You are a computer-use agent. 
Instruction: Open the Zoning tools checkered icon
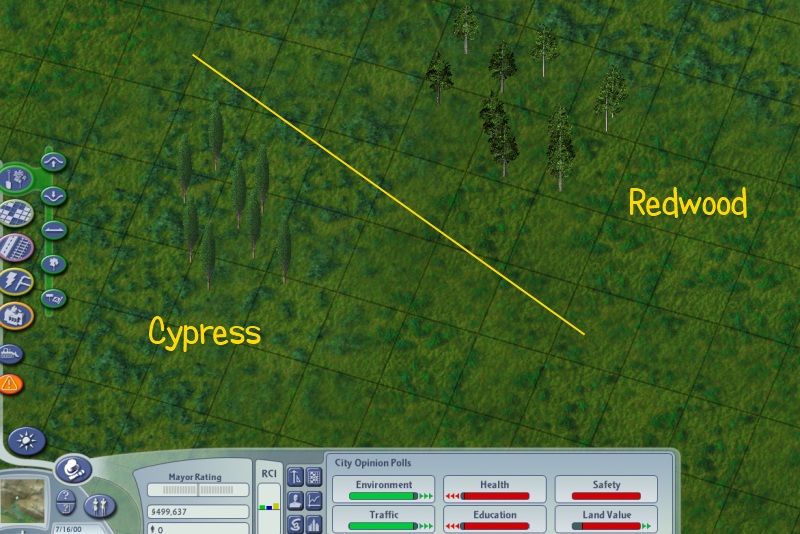pos(16,213)
